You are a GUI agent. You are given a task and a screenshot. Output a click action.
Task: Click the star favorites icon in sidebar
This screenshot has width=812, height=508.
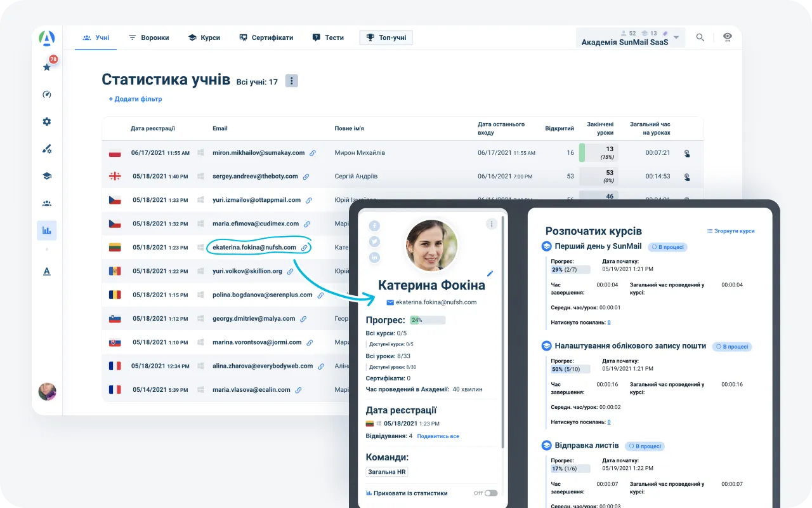(x=46, y=67)
